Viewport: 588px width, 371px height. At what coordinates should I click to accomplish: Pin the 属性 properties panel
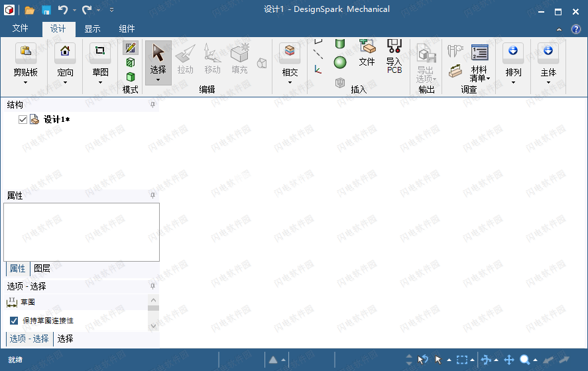coord(152,195)
